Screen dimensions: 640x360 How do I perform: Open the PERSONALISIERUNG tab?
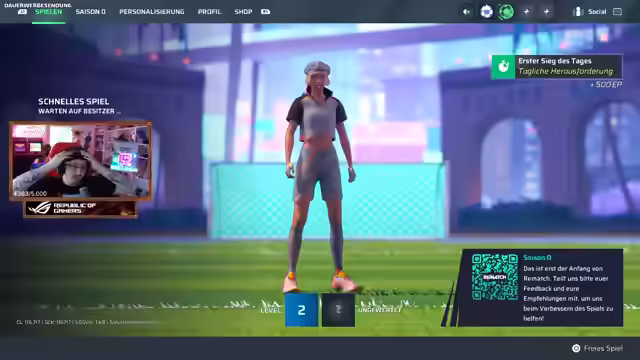tap(151, 12)
